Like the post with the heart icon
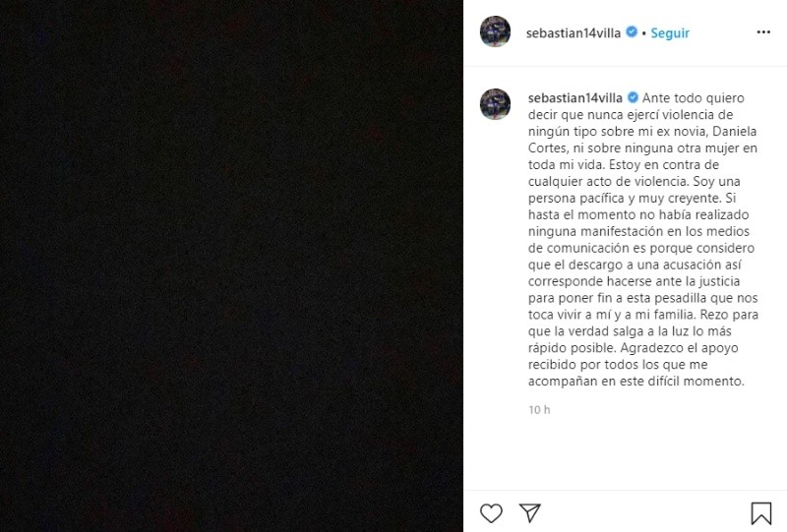The height and width of the screenshot is (532, 787). (x=491, y=513)
